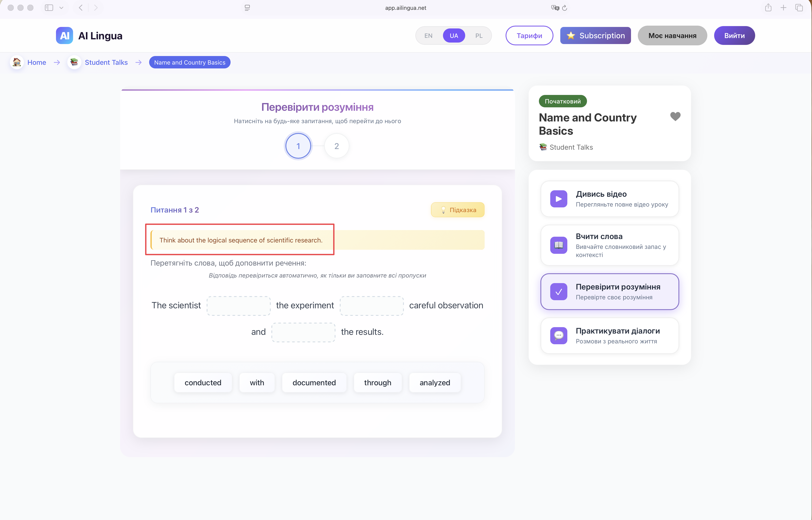This screenshot has height=520, width=812.
Task: Switch interface language to EN
Action: pos(428,35)
